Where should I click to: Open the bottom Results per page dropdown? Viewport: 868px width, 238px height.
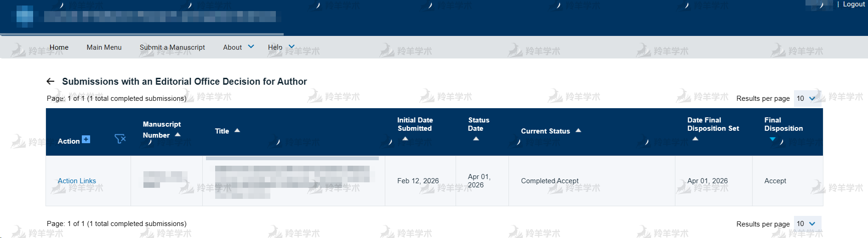(x=807, y=224)
